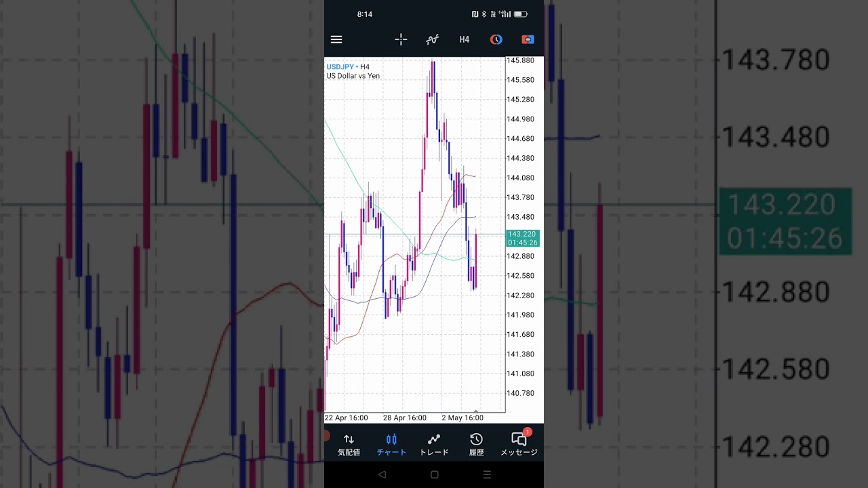Activate the crosshair cursor tool
This screenshot has height=488, width=868.
pos(401,39)
